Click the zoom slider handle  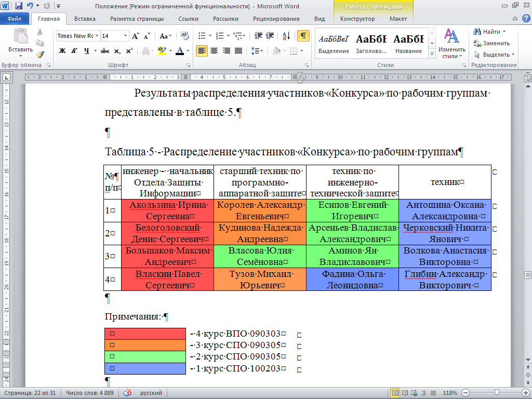click(497, 393)
